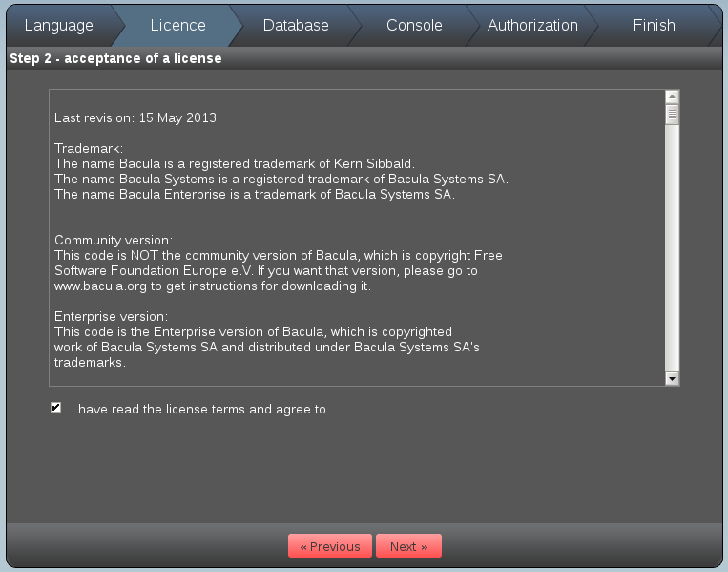Click the 'Trademark:' heading in license
This screenshot has height=572, width=728.
[x=89, y=149]
